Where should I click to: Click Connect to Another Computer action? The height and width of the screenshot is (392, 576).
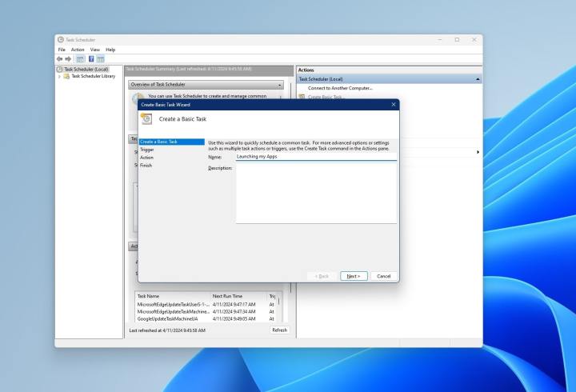point(340,88)
